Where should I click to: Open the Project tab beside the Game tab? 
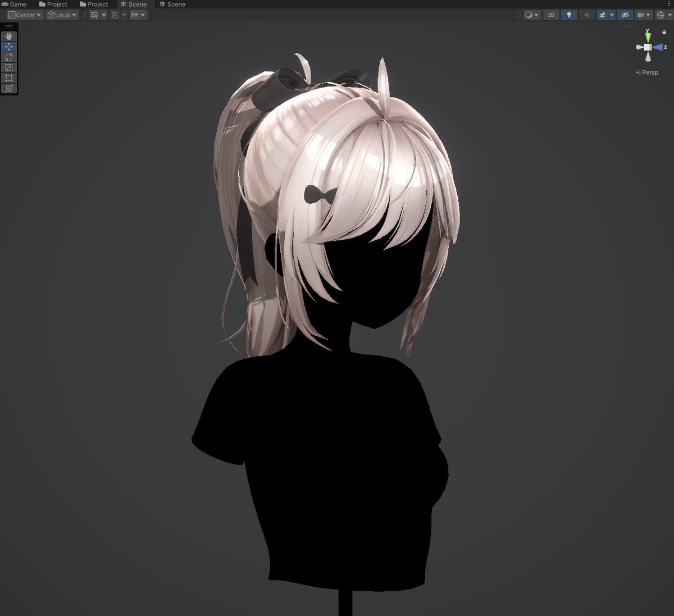pyautogui.click(x=53, y=4)
